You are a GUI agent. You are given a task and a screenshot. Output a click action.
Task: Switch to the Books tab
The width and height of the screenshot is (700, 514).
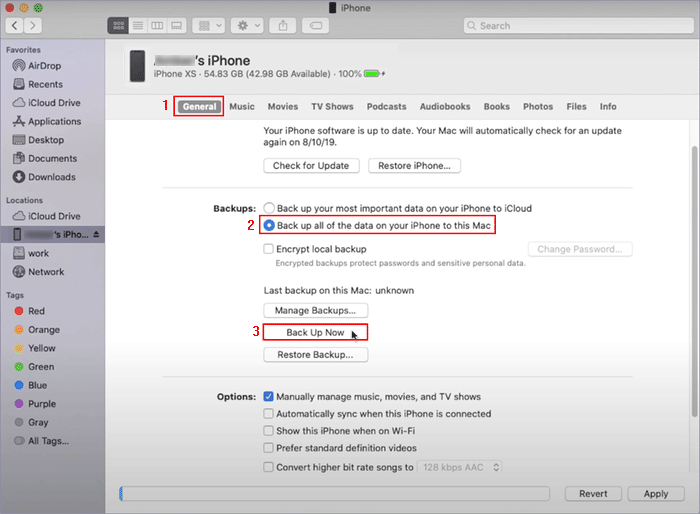(x=497, y=107)
